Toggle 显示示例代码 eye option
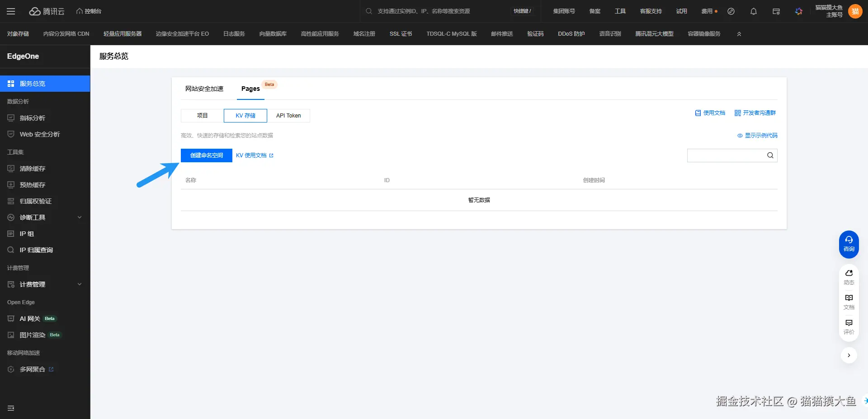Image resolution: width=868 pixels, height=419 pixels. click(757, 136)
